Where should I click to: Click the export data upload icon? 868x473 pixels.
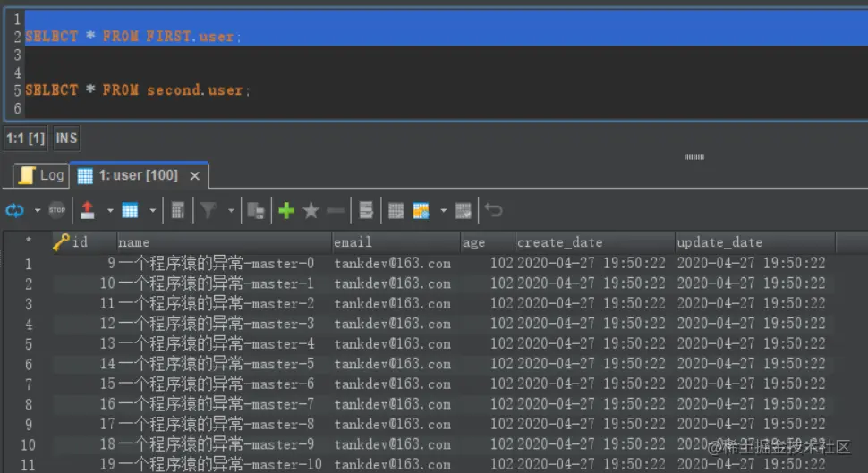(88, 210)
